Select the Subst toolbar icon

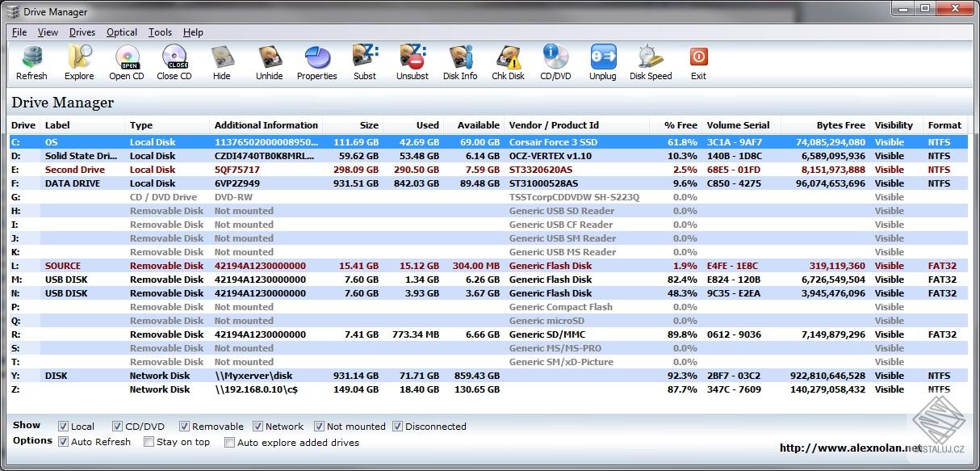(x=364, y=61)
